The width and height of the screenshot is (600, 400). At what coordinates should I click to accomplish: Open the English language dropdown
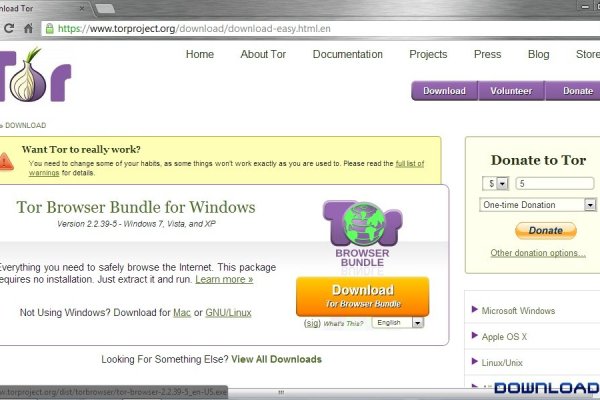(x=398, y=323)
